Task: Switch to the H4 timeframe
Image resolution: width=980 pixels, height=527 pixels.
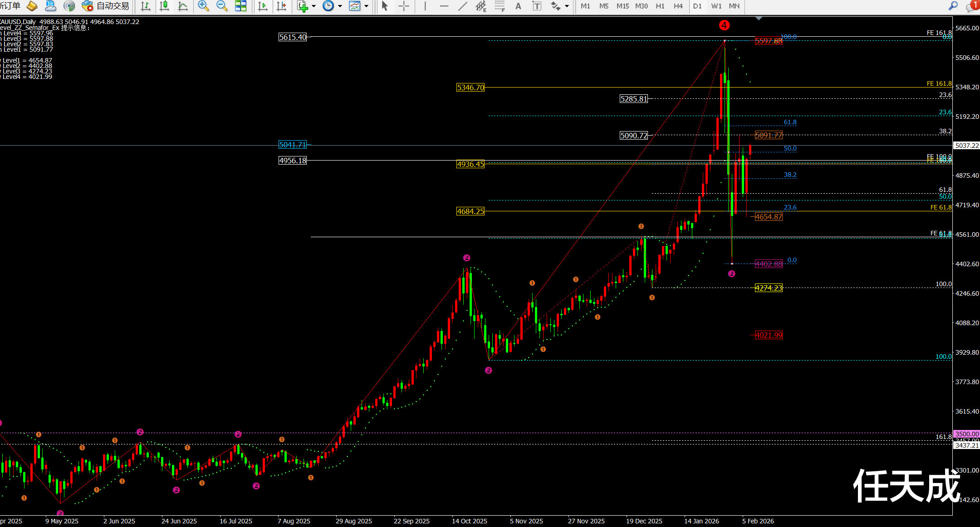Action: click(678, 6)
